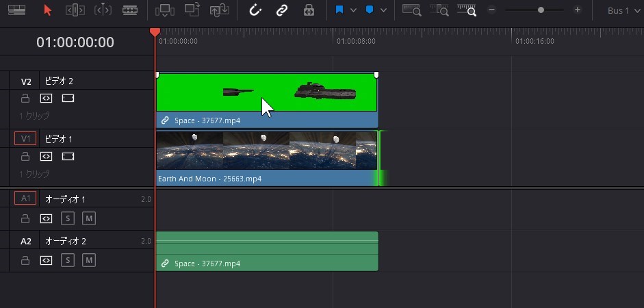
Task: Open the marker color dropdown arrow
Action: (383, 10)
